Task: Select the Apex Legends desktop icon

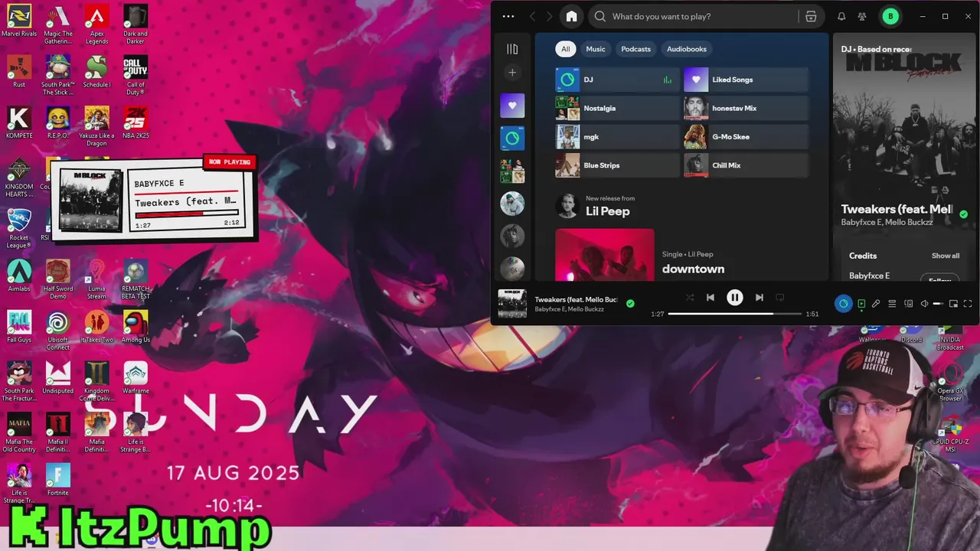Action: pyautogui.click(x=96, y=24)
